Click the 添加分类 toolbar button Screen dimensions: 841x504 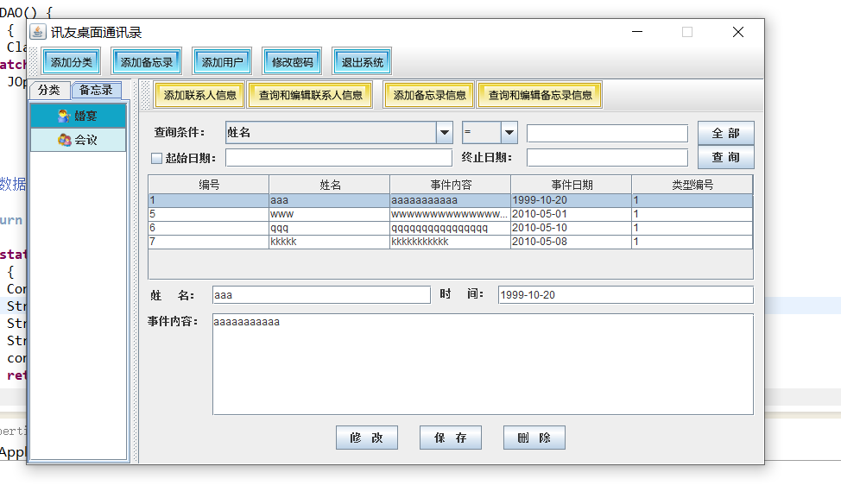[x=72, y=62]
